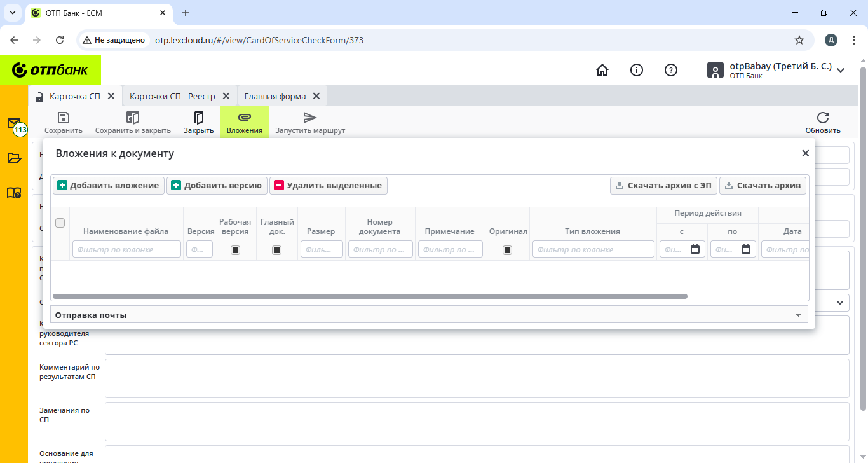Click Удалить выделенные button
This screenshot has height=463, width=868.
(329, 186)
